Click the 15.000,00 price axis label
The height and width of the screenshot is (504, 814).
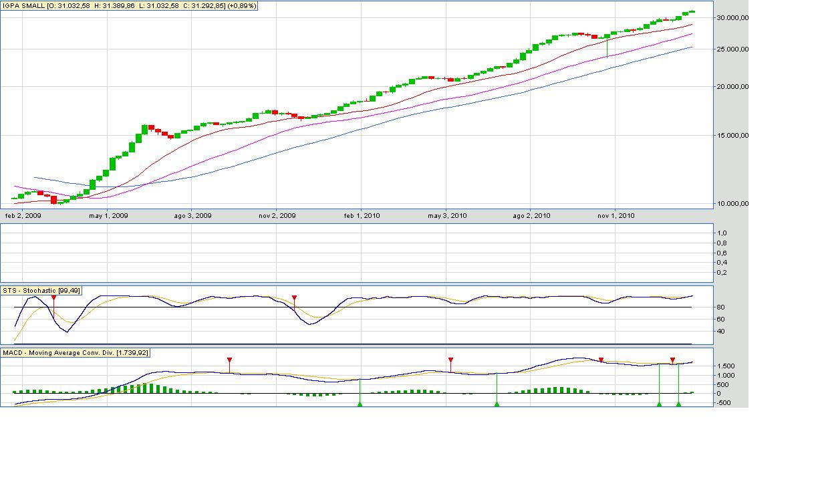[x=731, y=136]
